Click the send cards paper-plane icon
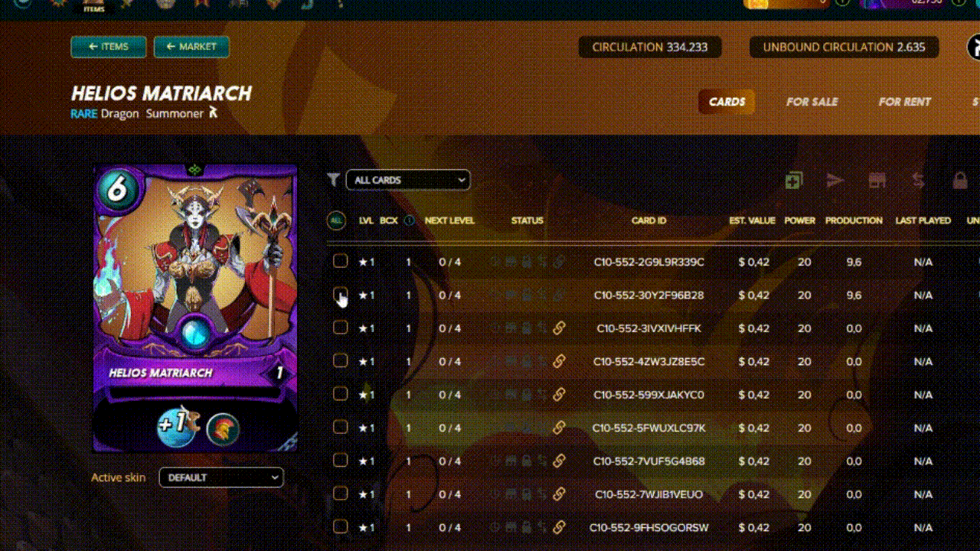980x551 pixels. tap(835, 181)
